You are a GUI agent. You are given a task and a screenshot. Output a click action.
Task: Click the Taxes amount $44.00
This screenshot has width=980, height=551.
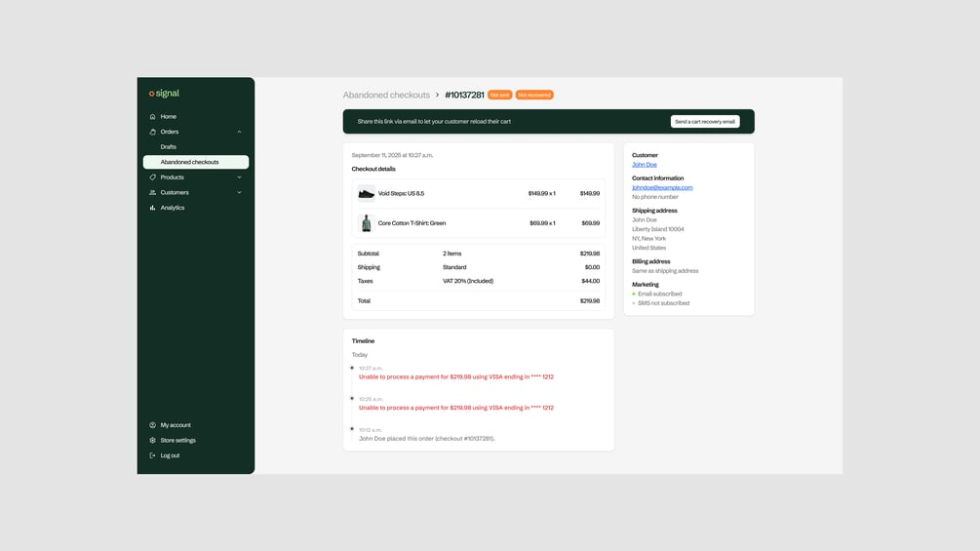click(x=591, y=281)
